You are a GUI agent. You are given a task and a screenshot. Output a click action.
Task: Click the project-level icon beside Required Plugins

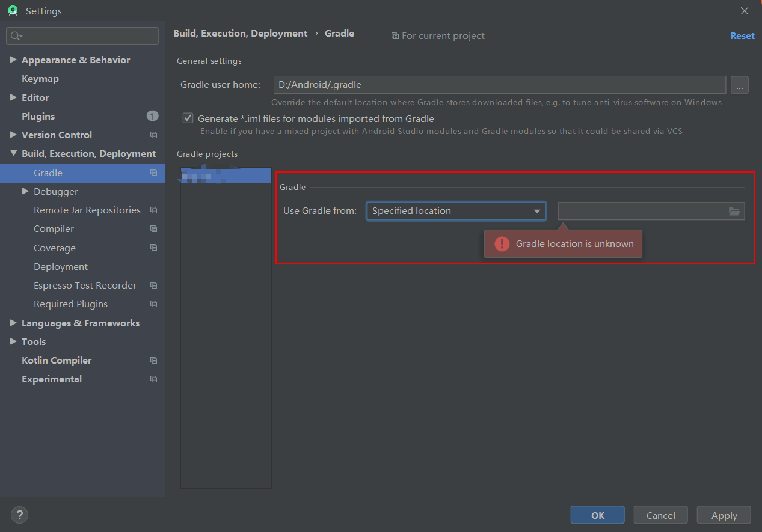[x=153, y=304]
